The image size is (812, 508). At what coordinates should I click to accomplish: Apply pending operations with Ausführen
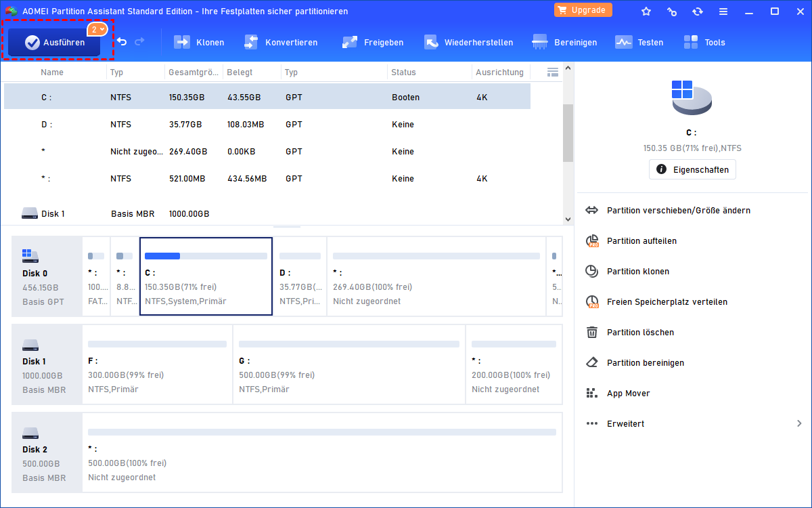54,43
